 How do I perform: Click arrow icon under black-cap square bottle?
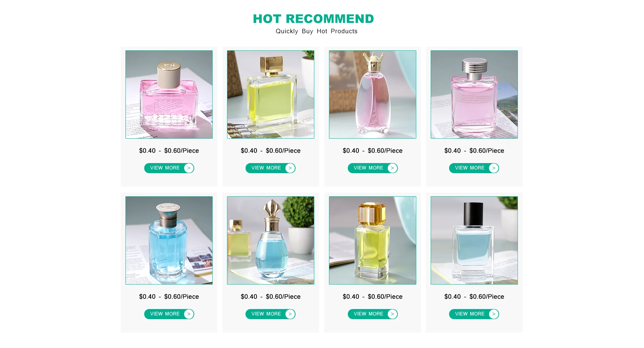pyautogui.click(x=494, y=314)
